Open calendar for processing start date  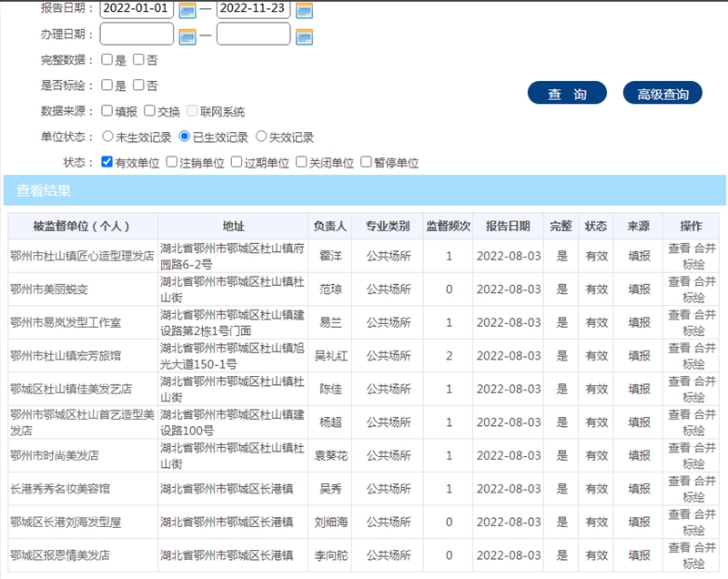point(187,36)
